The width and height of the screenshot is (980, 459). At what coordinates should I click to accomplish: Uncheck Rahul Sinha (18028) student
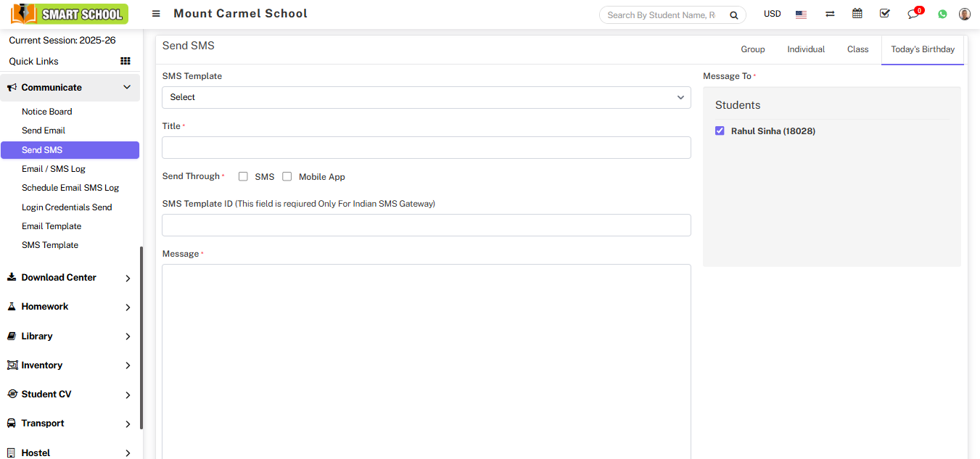[x=720, y=131]
